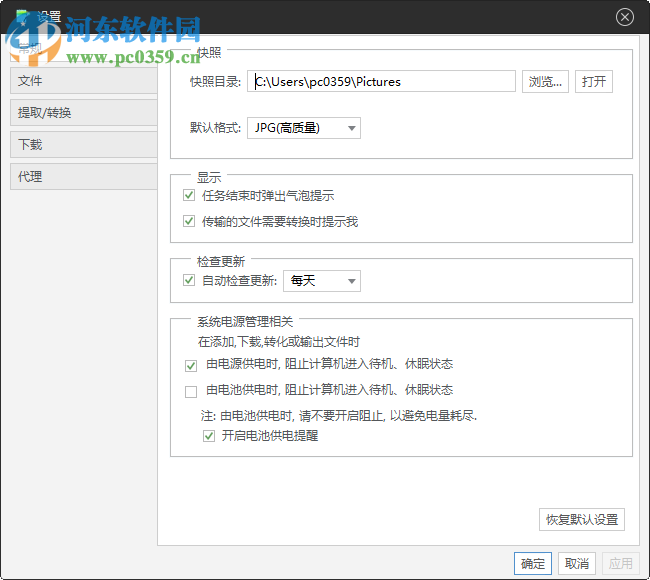Select the 代理 settings tab
Screen dimensions: 650x580
click(84, 176)
